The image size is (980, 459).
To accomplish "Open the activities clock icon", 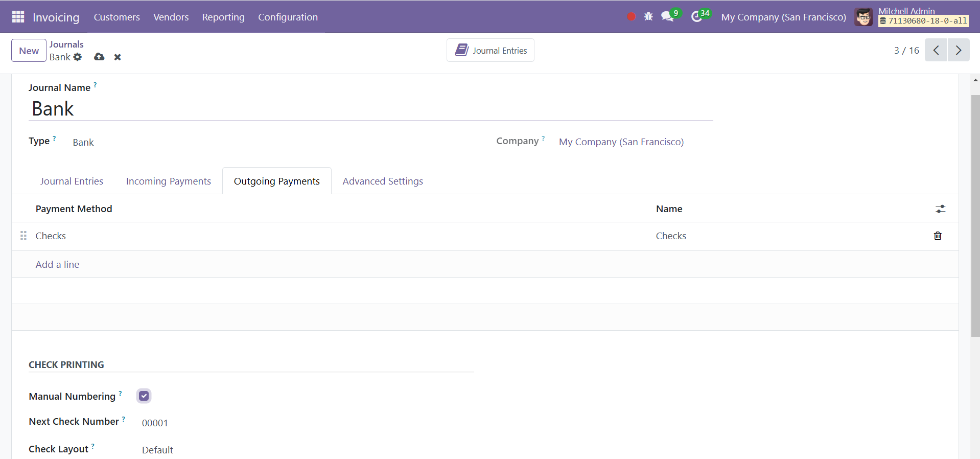I will pyautogui.click(x=696, y=17).
